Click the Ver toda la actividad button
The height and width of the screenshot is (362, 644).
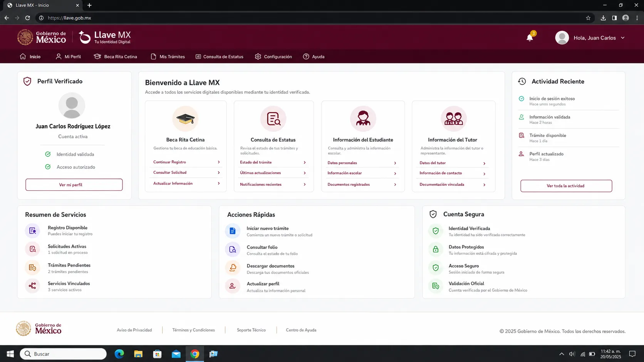coord(566,186)
